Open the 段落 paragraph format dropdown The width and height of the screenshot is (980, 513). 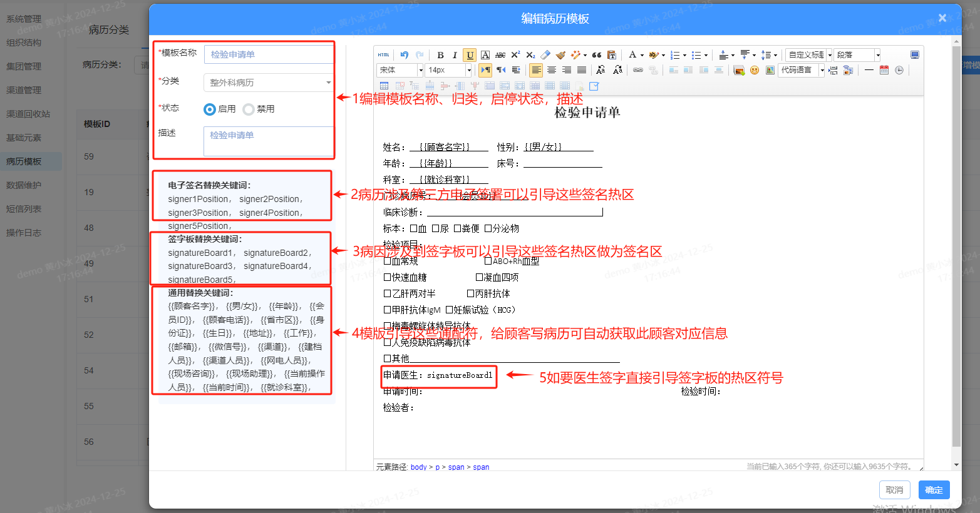click(x=857, y=55)
